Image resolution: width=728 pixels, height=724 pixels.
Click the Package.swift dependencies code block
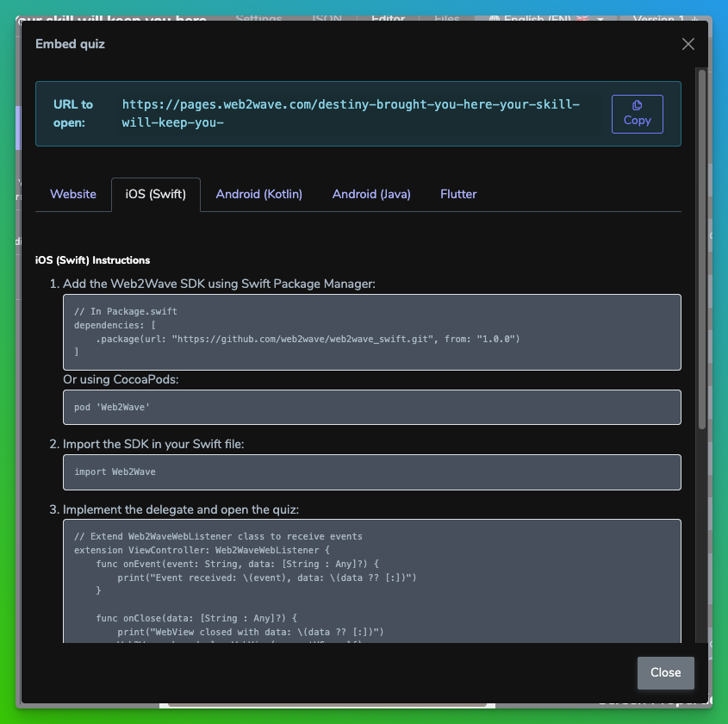pos(372,332)
